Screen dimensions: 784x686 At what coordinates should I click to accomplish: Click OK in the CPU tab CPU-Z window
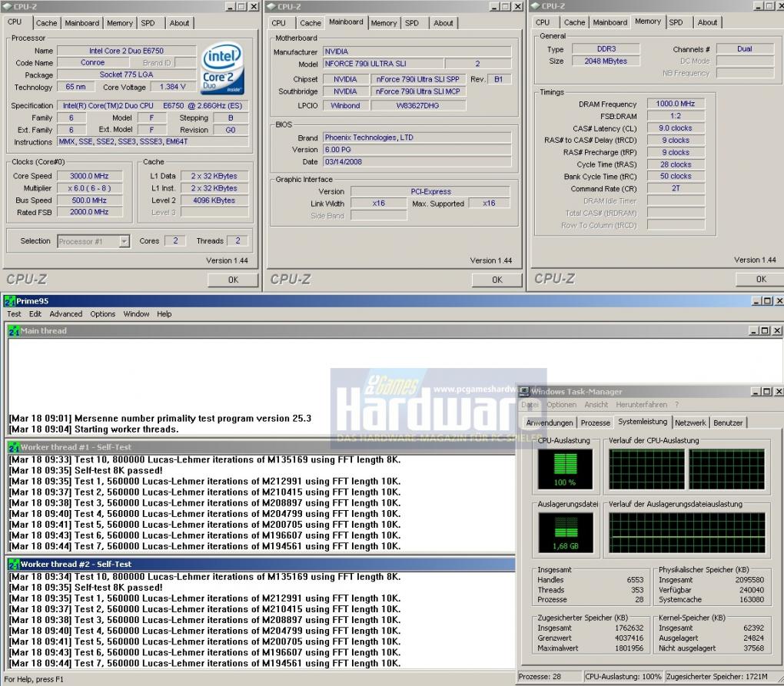233,280
